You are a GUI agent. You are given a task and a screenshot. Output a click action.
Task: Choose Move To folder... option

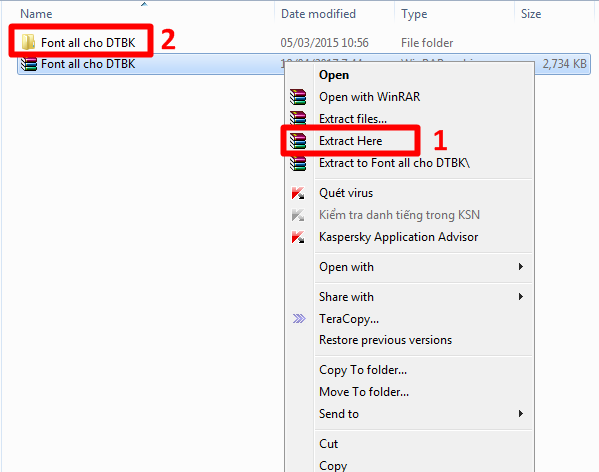pyautogui.click(x=364, y=392)
